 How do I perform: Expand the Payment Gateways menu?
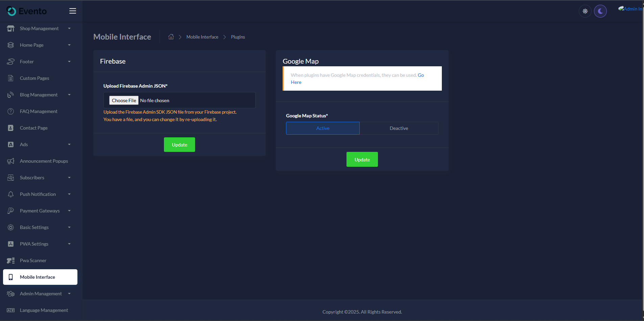point(40,210)
